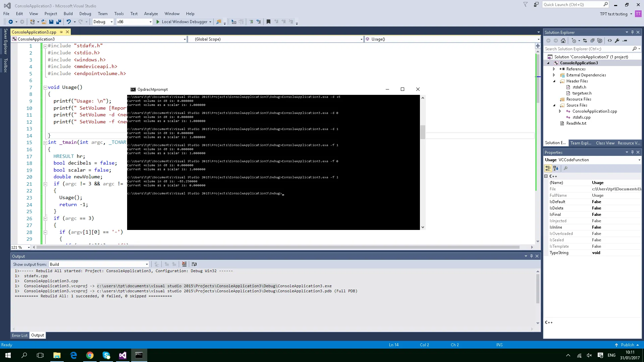Toggle Categorized view in Properties panel
644x362 pixels.
click(548, 168)
